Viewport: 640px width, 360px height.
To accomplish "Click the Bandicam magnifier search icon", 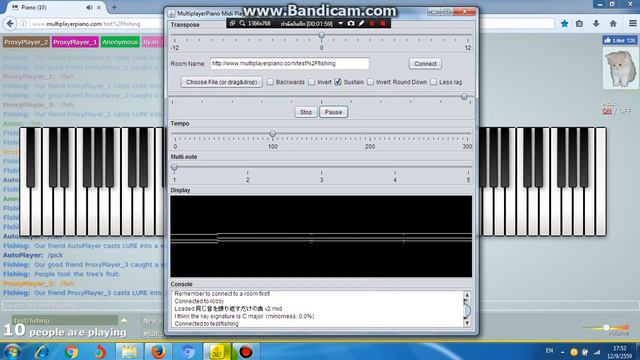I will point(242,24).
